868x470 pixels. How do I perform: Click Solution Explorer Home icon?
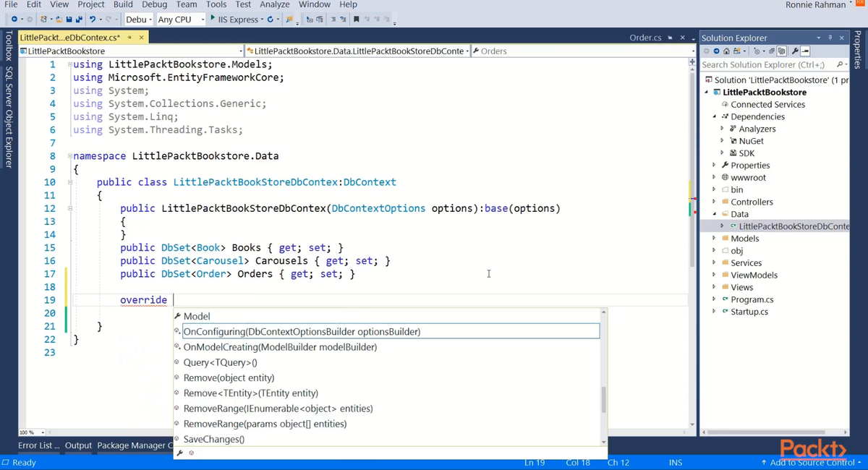pyautogui.click(x=726, y=51)
